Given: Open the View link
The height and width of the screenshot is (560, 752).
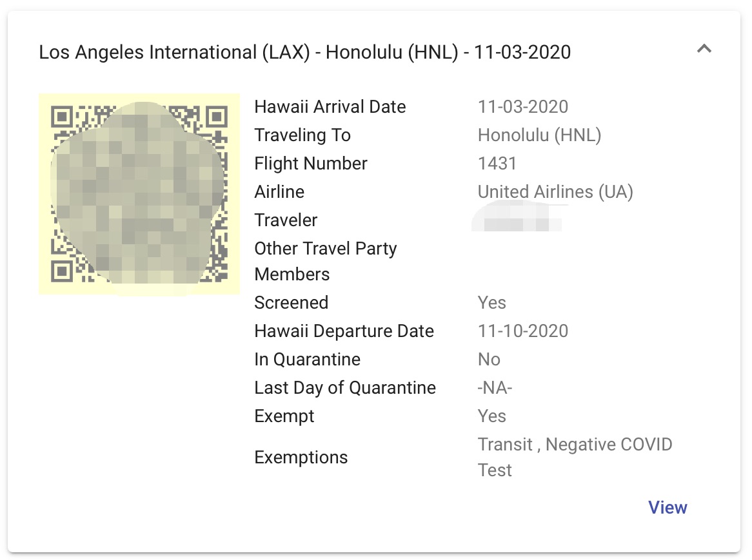Looking at the screenshot, I should (668, 508).
